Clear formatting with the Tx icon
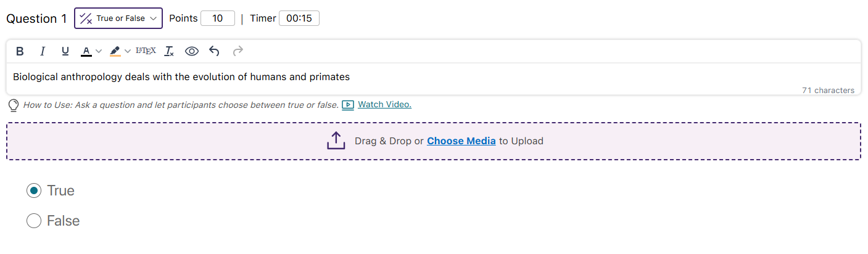The height and width of the screenshot is (254, 868). click(x=169, y=51)
